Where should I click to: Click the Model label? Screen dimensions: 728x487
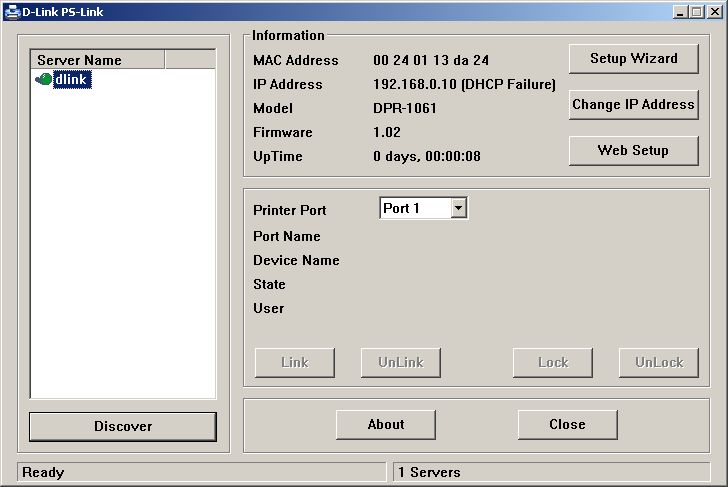coord(273,109)
